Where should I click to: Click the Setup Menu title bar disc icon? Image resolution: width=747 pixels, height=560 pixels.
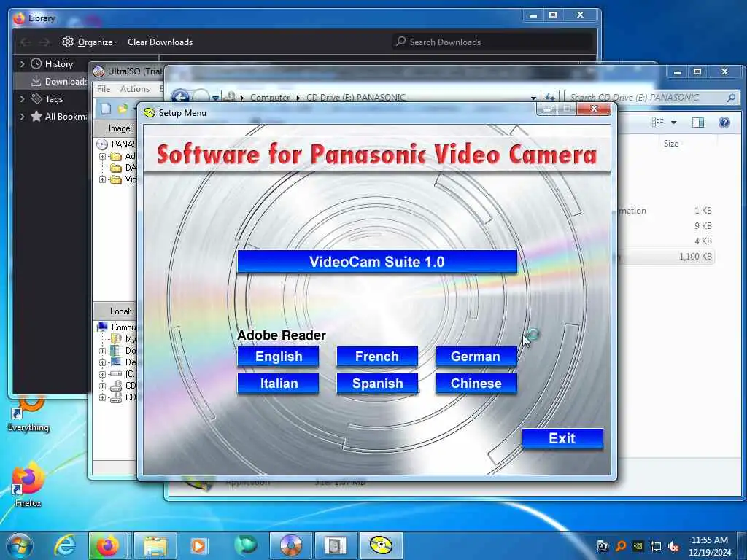[x=149, y=113]
